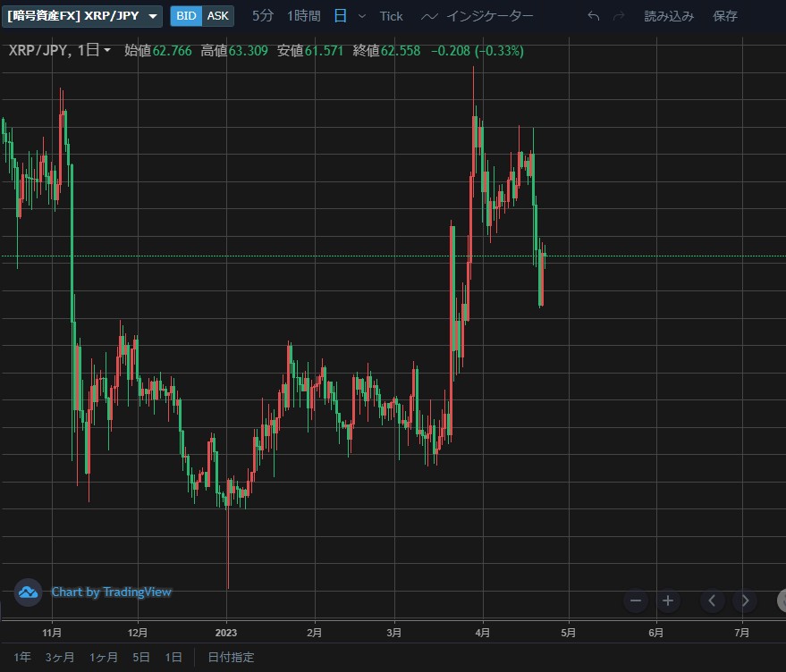Screen dimensions: 786x672
Task: Select 日 daily timeframe
Action: (341, 16)
